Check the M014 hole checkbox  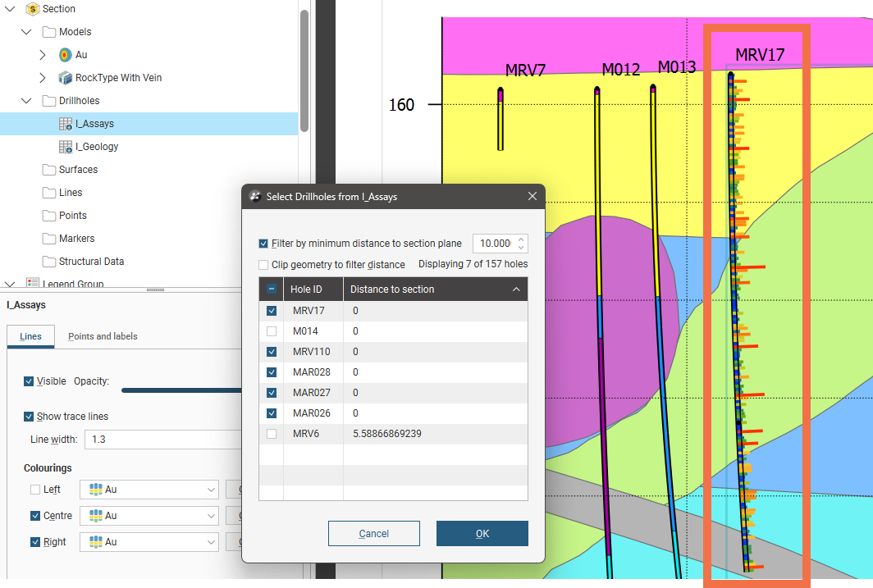272,331
